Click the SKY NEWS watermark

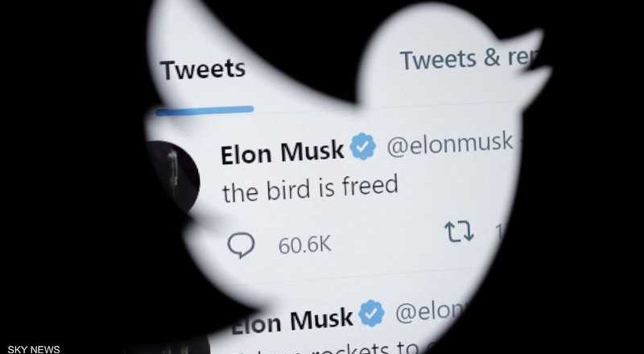[34, 349]
